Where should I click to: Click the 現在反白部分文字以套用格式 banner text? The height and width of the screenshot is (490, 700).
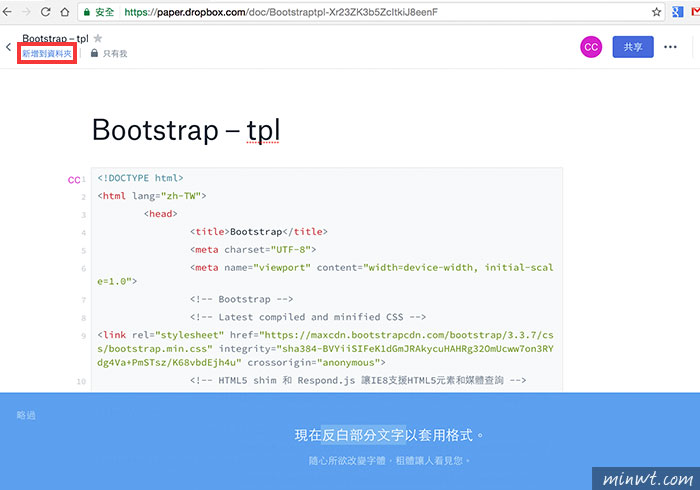tap(388, 435)
